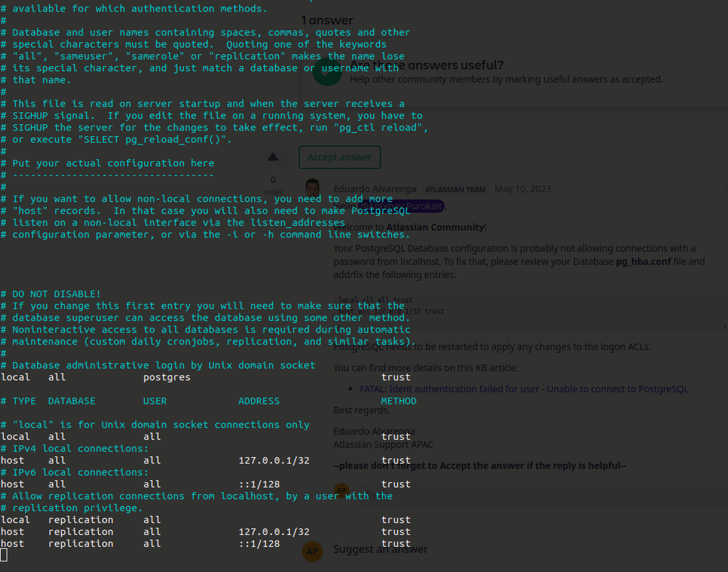The height and width of the screenshot is (572, 728).
Task: Select the Suggest an answer heading
Action: (381, 549)
